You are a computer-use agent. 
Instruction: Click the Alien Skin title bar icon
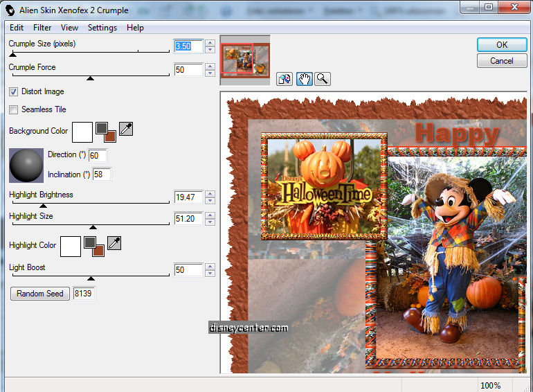[x=10, y=10]
